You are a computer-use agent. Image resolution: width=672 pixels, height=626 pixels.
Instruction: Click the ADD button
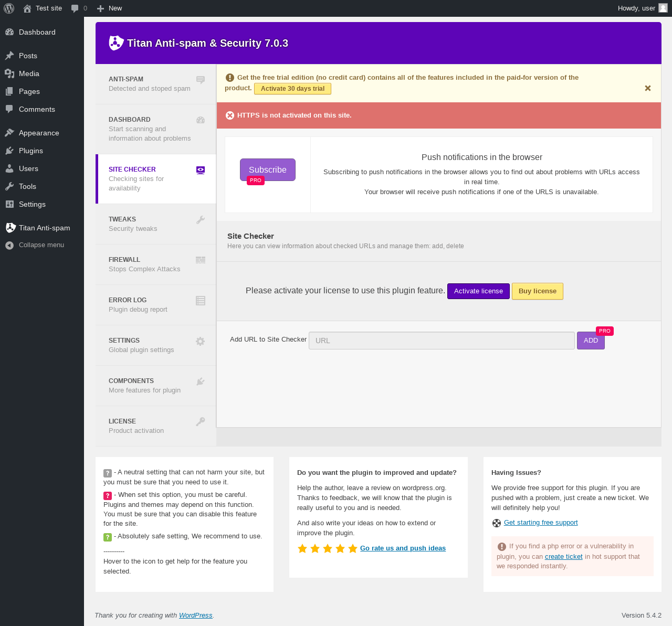(591, 341)
